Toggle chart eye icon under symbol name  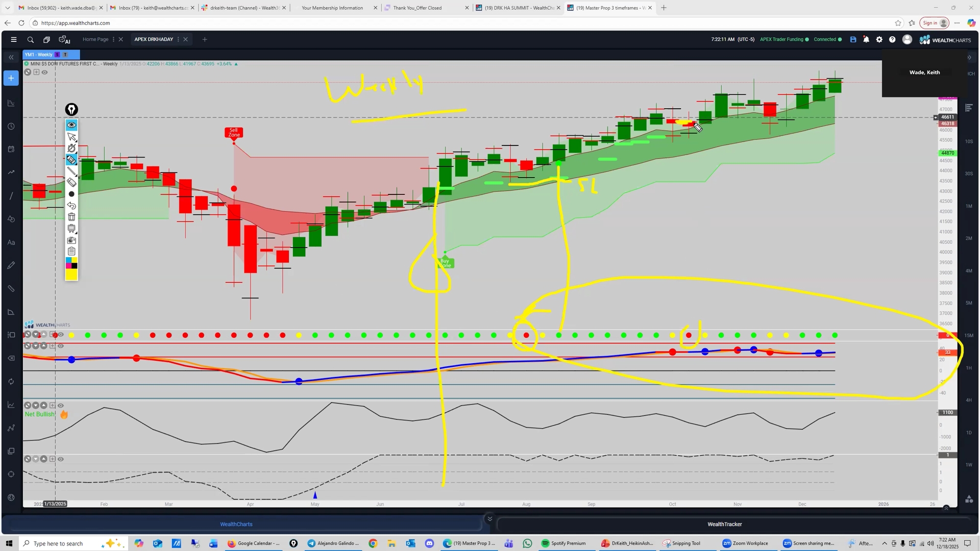click(45, 72)
